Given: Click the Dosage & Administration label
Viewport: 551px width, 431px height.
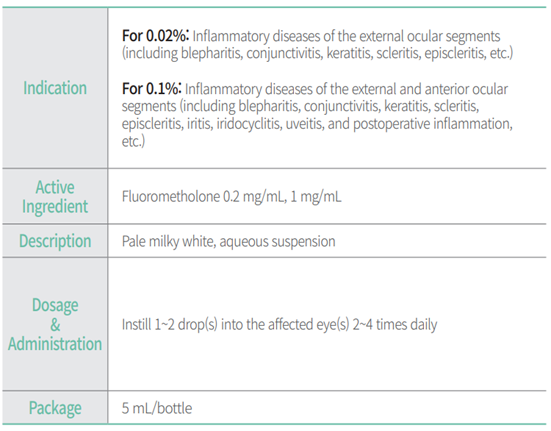Looking at the screenshot, I should click(55, 324).
